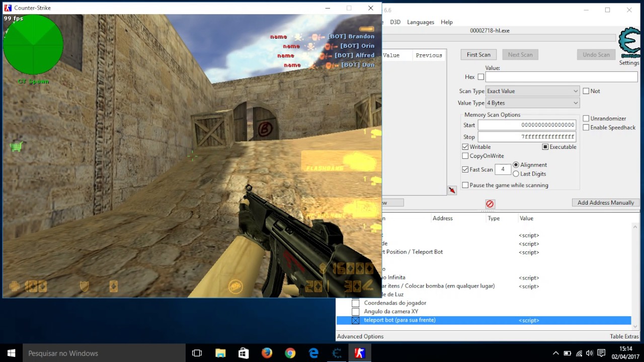Switch to Cheat Engine via taskbar icon
The image size is (644, 362).
337,353
